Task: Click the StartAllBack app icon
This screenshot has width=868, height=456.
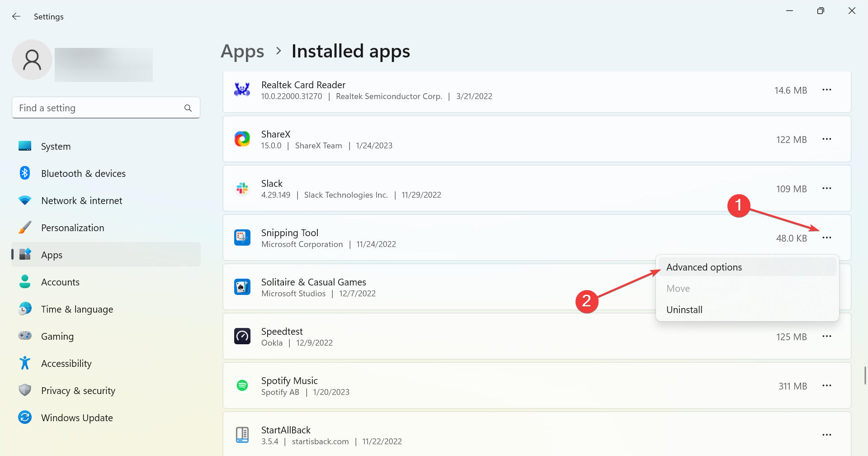Action: point(242,435)
